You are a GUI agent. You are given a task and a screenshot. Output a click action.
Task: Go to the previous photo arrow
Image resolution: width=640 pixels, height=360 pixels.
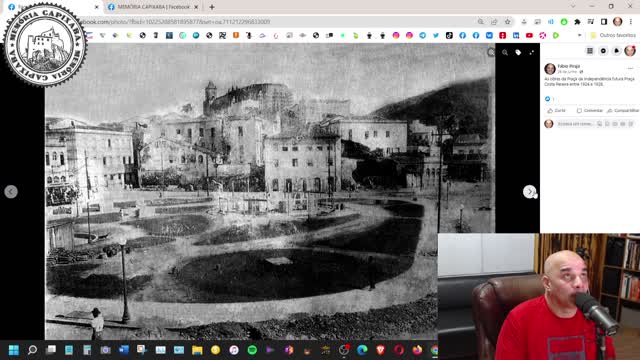11,191
